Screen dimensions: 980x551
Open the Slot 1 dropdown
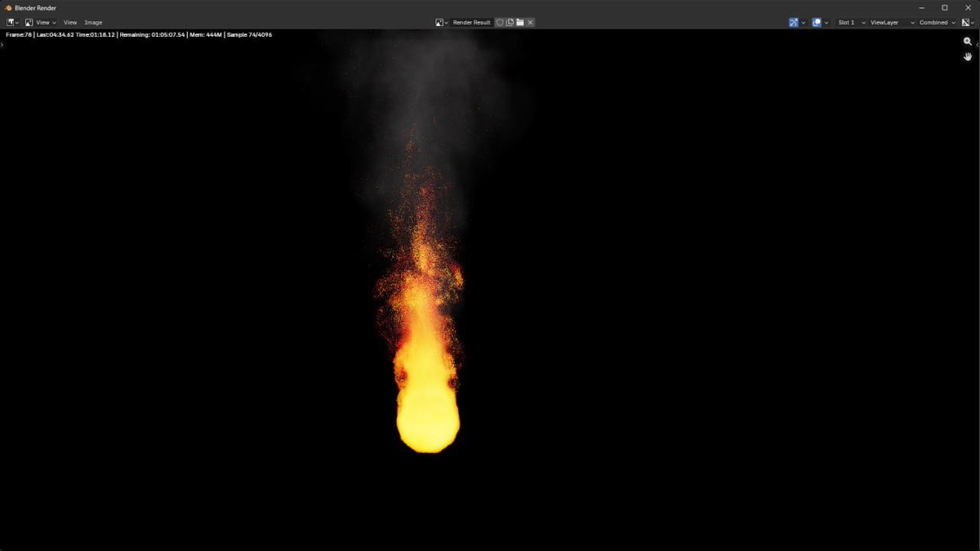tap(851, 22)
